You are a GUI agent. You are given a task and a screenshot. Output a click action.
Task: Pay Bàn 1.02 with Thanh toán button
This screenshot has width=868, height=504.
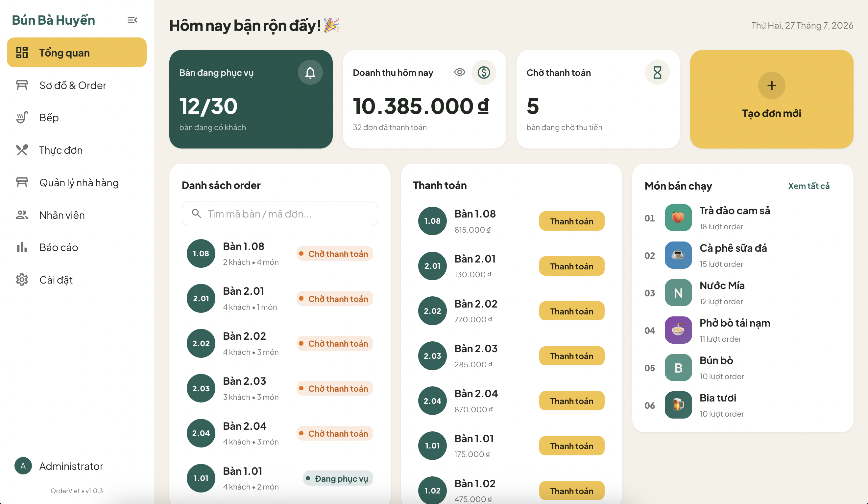(x=572, y=491)
